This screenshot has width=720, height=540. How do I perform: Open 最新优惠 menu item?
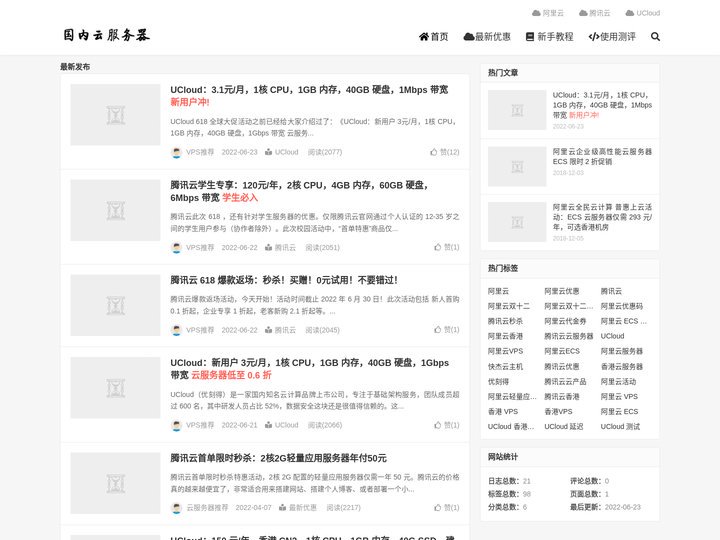[487, 36]
